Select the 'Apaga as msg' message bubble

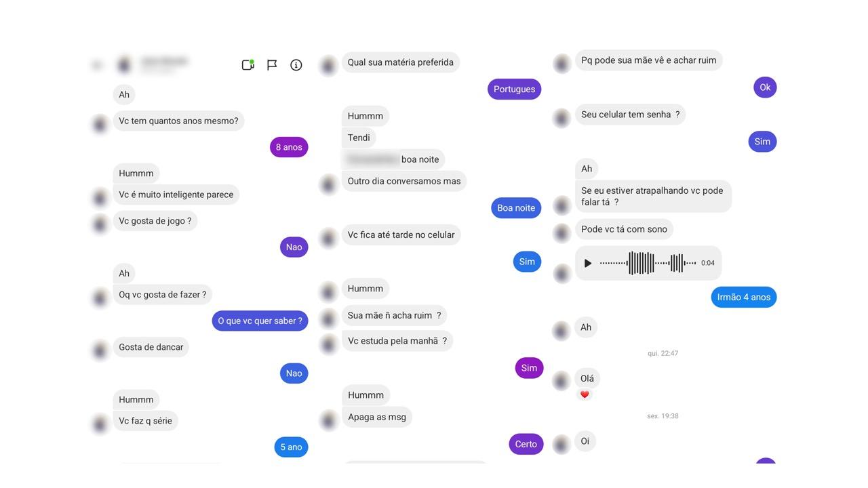tap(377, 417)
